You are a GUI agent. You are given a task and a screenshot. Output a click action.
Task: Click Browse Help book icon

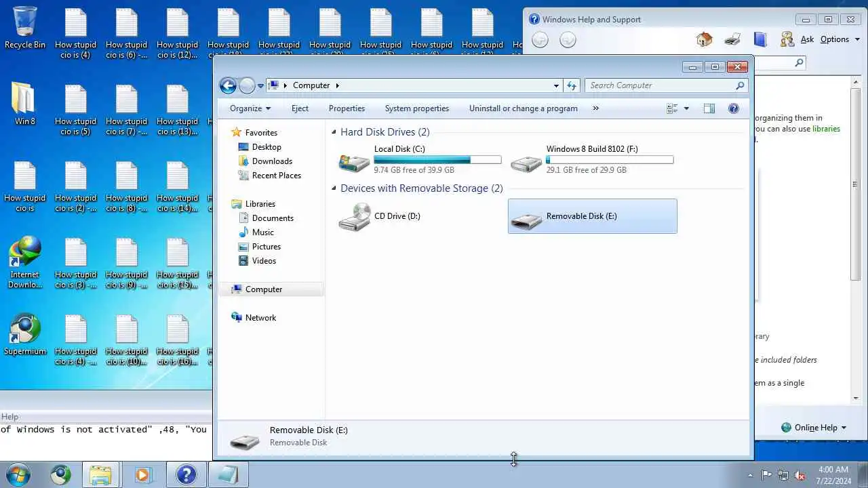tap(760, 39)
